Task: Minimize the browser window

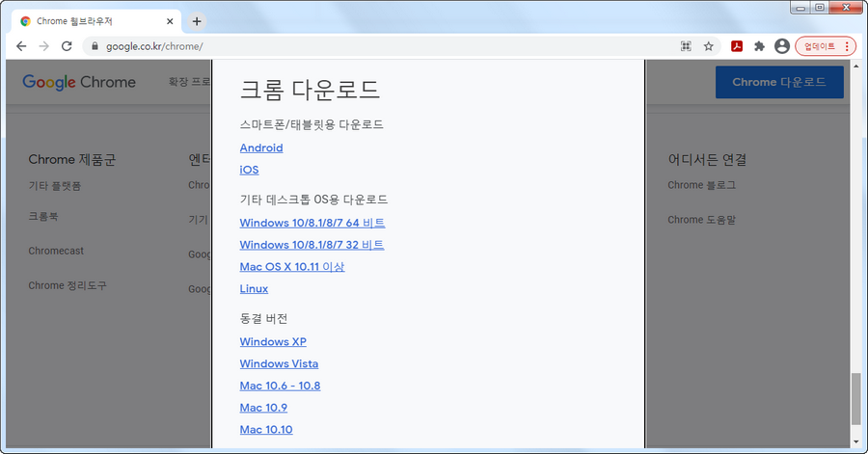Action: (x=800, y=8)
